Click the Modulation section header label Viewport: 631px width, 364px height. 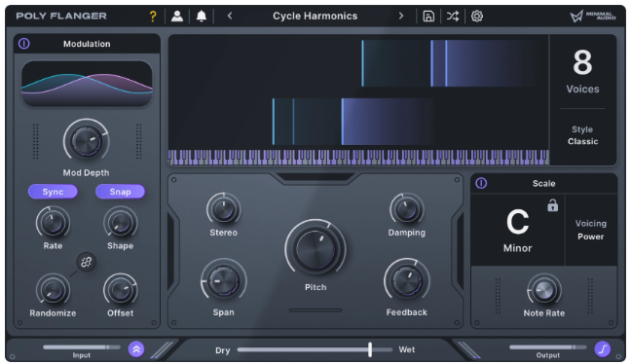[87, 44]
